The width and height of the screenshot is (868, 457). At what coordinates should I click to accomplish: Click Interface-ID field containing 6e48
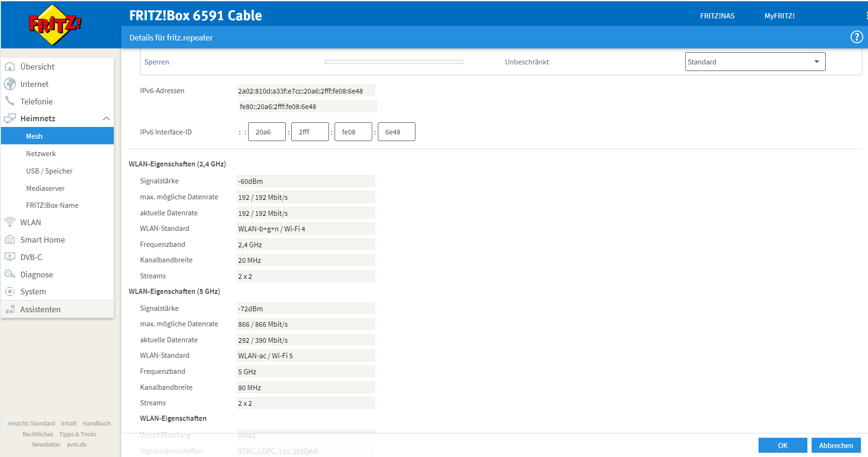397,132
